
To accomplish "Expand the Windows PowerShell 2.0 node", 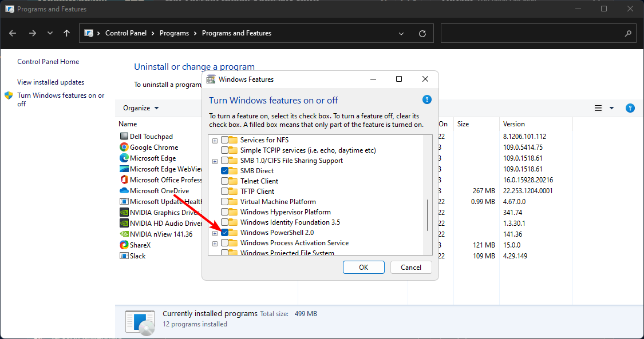I will click(215, 233).
